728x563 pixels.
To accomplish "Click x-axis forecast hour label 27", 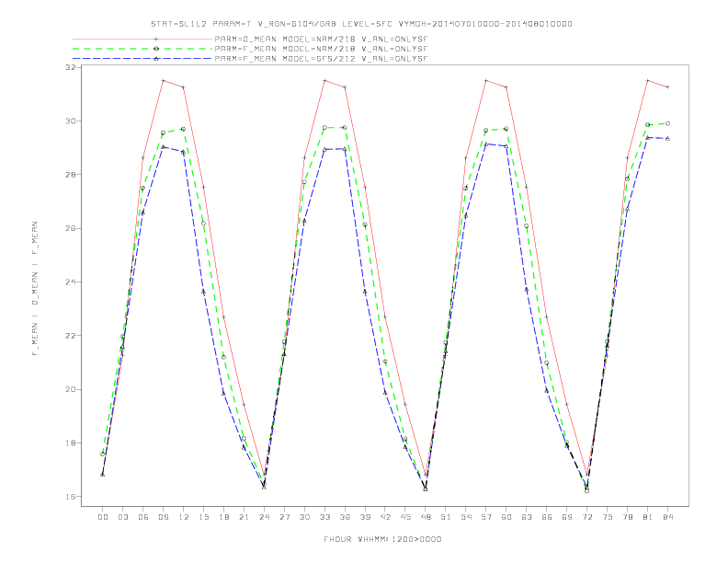I will (x=284, y=517).
